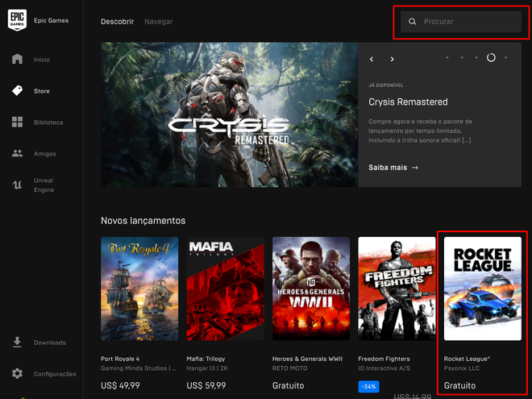The image size is (532, 399).
Task: Open the Biblioteca grid icon
Action: pyautogui.click(x=17, y=122)
